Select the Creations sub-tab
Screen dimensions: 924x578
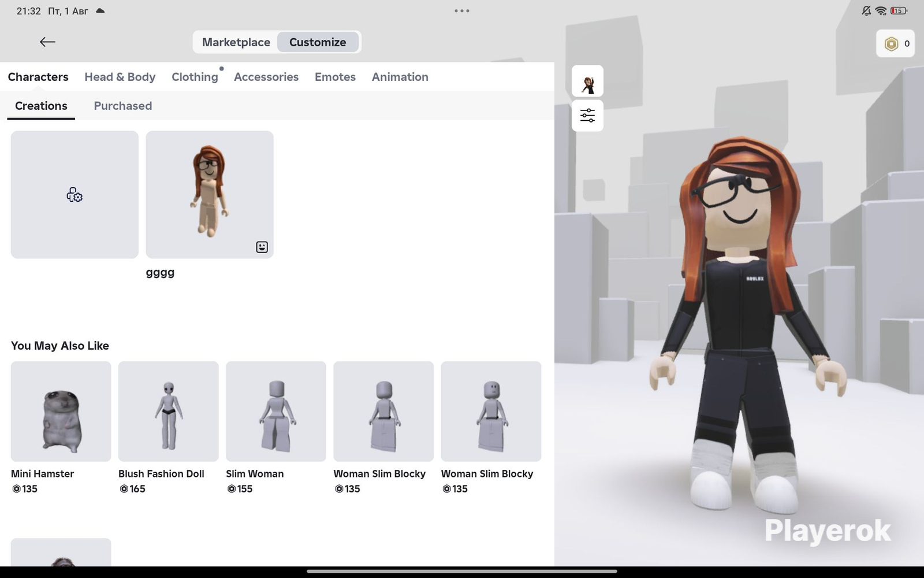(x=41, y=106)
